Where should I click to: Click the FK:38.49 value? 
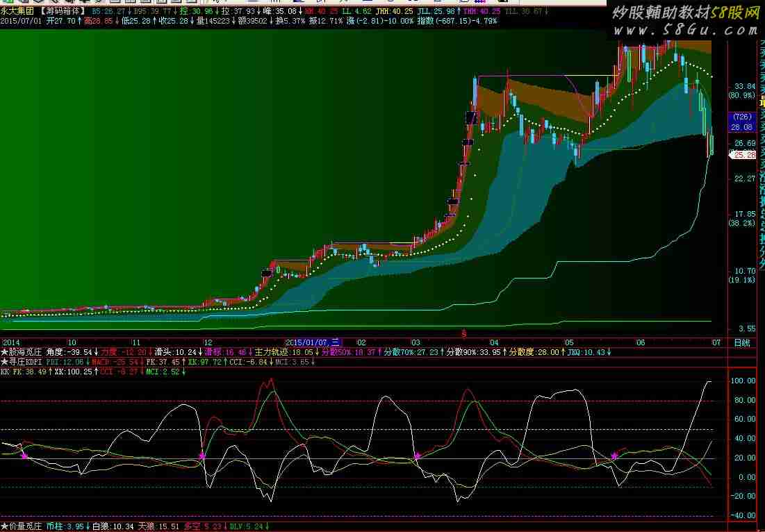point(29,372)
